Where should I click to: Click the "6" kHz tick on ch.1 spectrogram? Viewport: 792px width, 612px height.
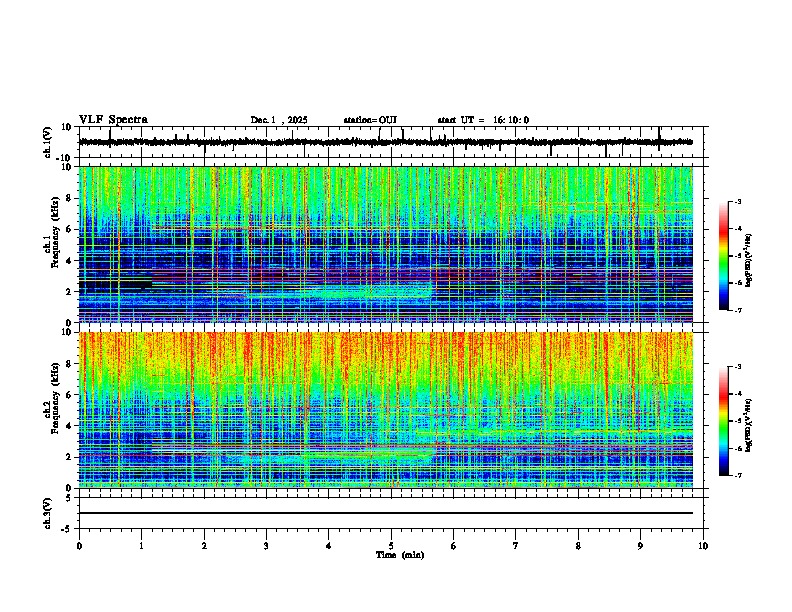tap(69, 230)
